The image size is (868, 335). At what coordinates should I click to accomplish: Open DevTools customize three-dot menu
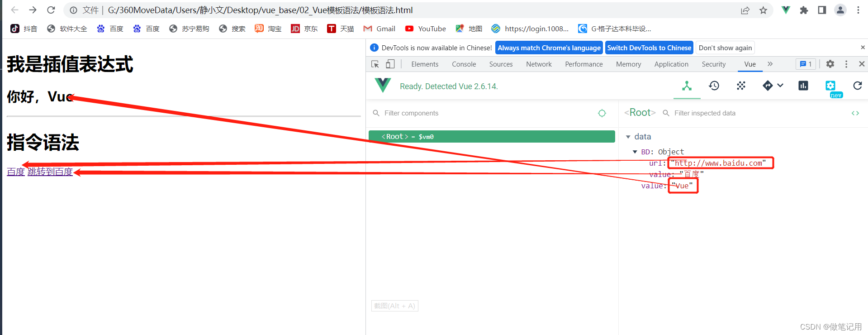pos(846,64)
